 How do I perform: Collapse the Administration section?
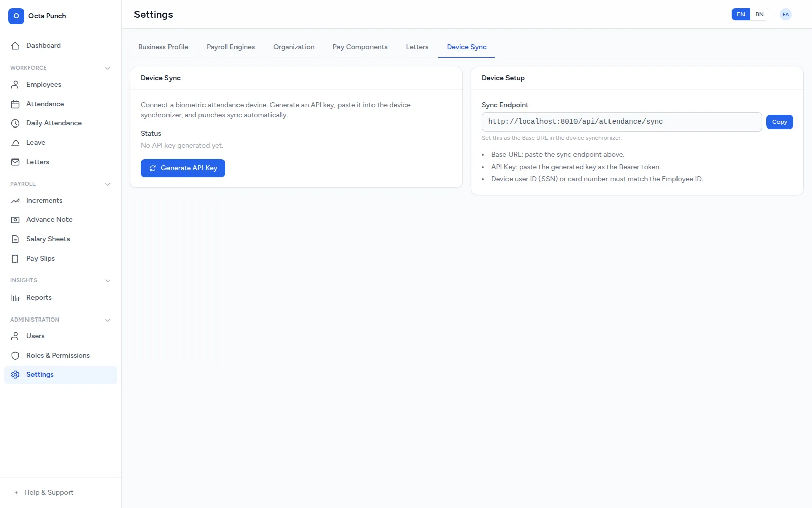(108, 320)
